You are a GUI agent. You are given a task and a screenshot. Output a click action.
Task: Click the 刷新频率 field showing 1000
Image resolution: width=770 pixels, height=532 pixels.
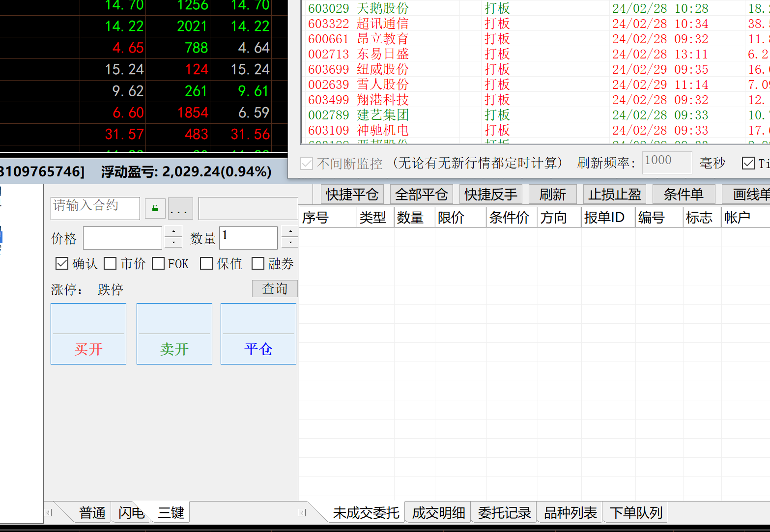(667, 163)
